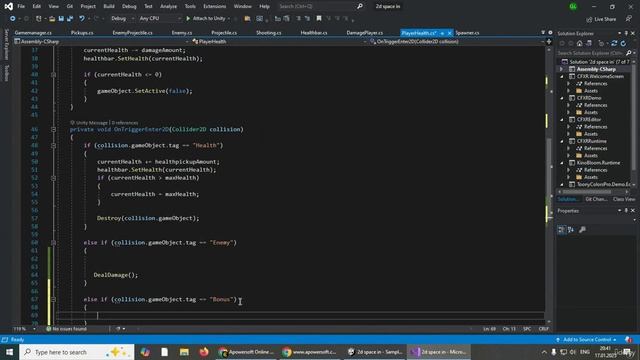
Task: Click the Alphabetical sort icon in Properties
Action: click(571, 230)
